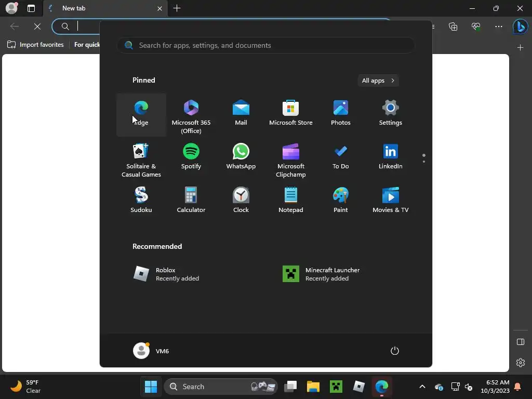Click the taskbar Search box
Viewport: 532px width, 399px height.
(x=221, y=386)
